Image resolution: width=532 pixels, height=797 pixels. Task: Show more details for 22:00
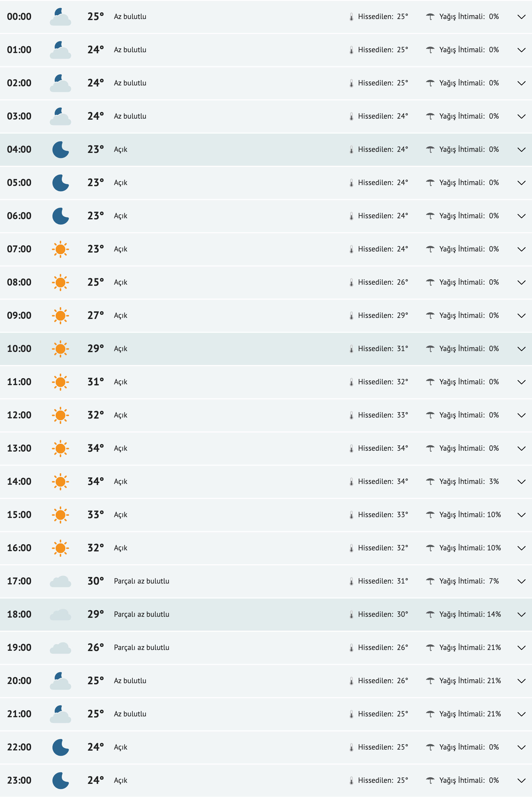click(521, 747)
